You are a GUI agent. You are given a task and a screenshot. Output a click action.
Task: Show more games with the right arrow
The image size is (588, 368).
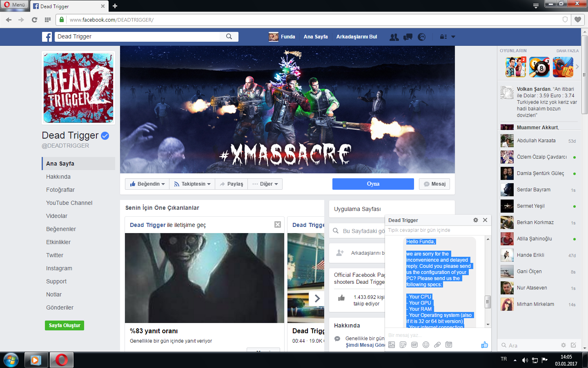577,66
